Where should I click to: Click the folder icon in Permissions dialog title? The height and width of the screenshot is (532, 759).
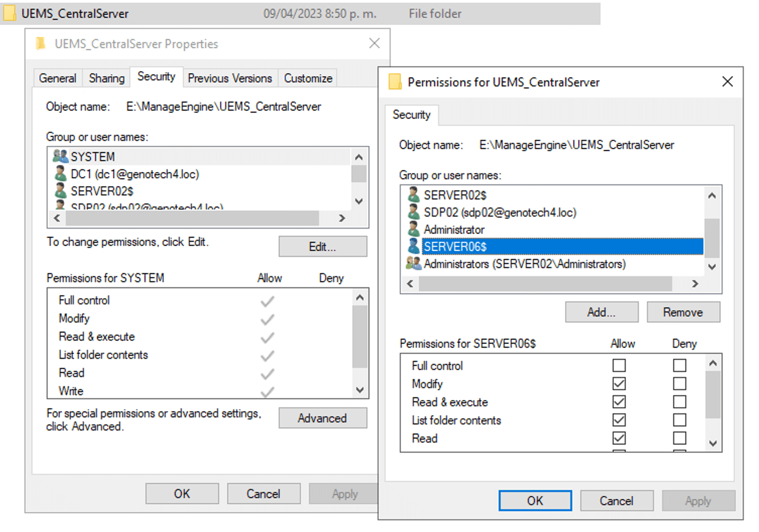click(x=395, y=82)
